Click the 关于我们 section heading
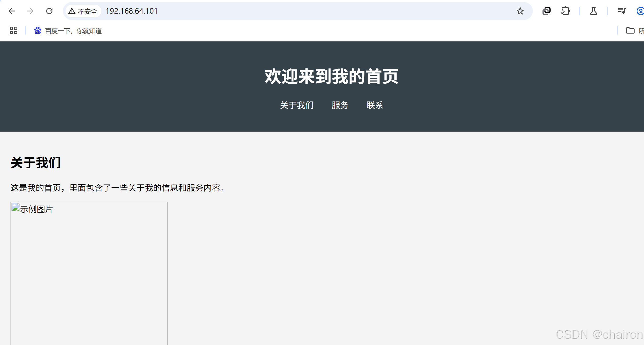This screenshot has width=644, height=345. pyautogui.click(x=36, y=163)
